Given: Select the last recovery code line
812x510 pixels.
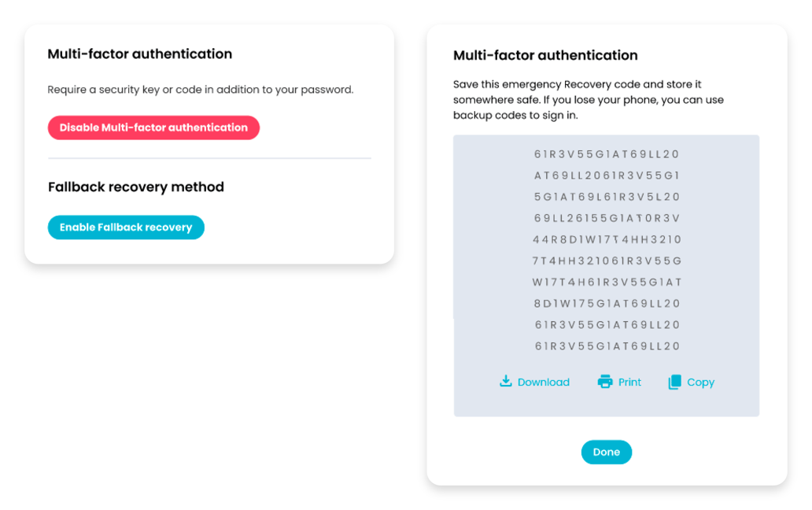Looking at the screenshot, I should click(606, 346).
